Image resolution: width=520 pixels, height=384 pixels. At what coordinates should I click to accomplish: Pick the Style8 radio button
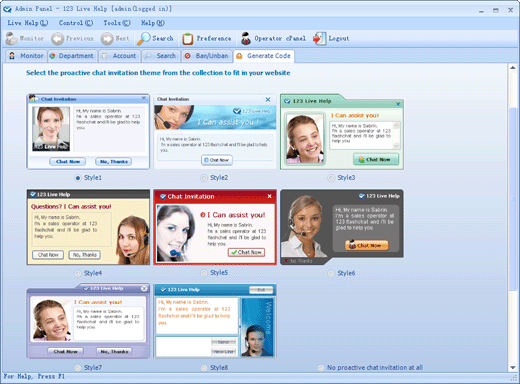coord(204,368)
